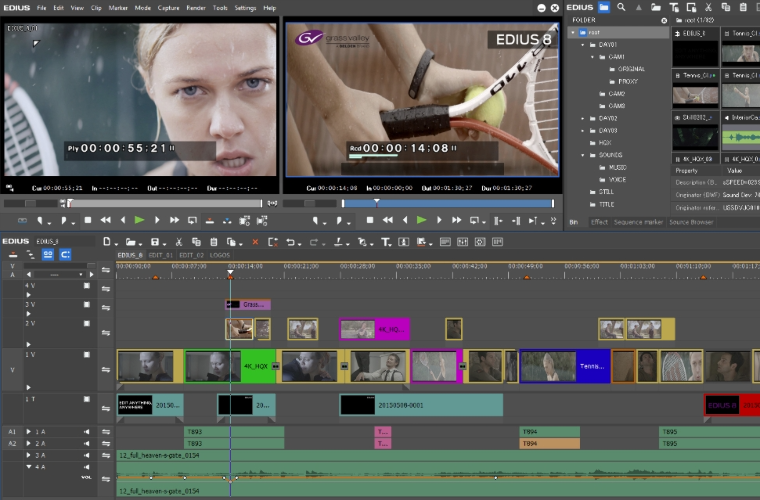The width and height of the screenshot is (760, 500).
Task: Open the search magnifier in the bin
Action: point(622,7)
